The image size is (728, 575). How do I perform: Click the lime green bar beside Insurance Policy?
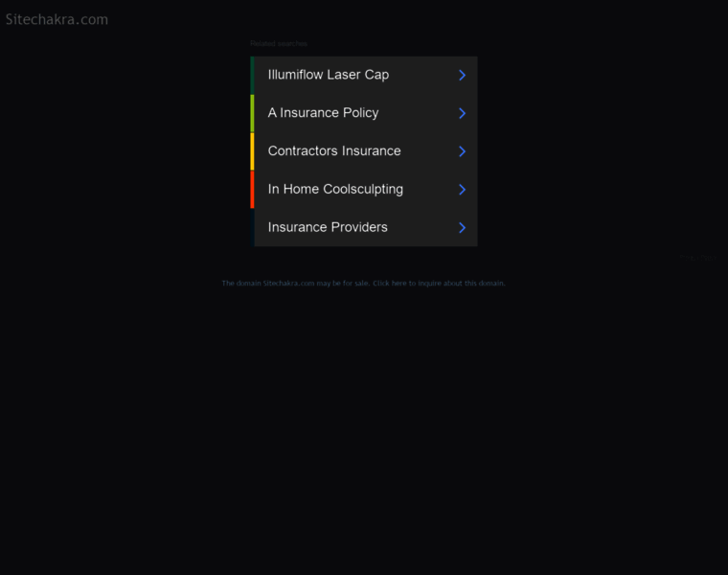pyautogui.click(x=252, y=114)
